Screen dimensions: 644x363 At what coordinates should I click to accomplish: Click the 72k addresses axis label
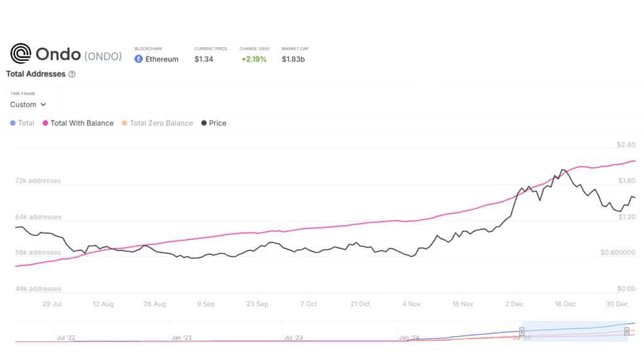point(38,180)
